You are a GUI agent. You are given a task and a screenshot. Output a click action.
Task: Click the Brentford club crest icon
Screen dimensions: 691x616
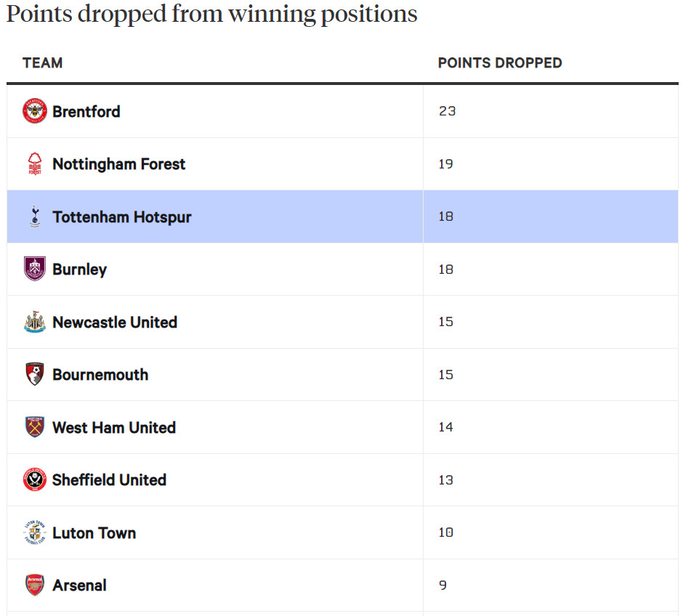[34, 111]
